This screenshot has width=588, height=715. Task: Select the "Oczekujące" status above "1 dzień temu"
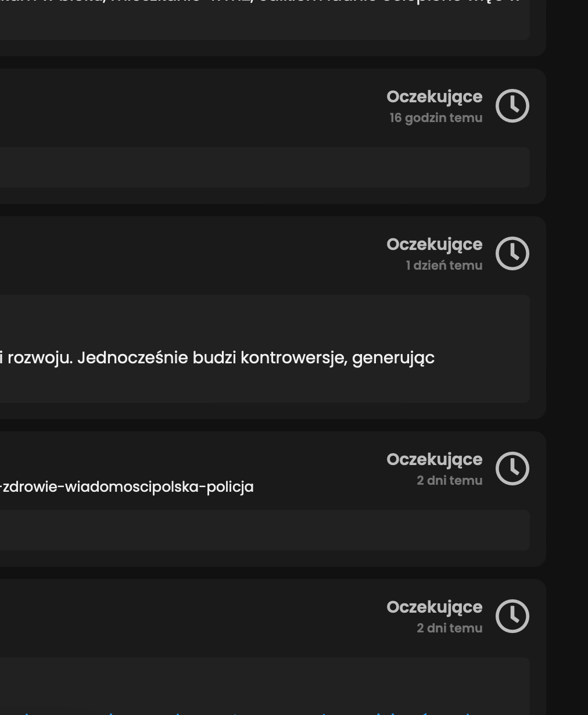point(434,245)
